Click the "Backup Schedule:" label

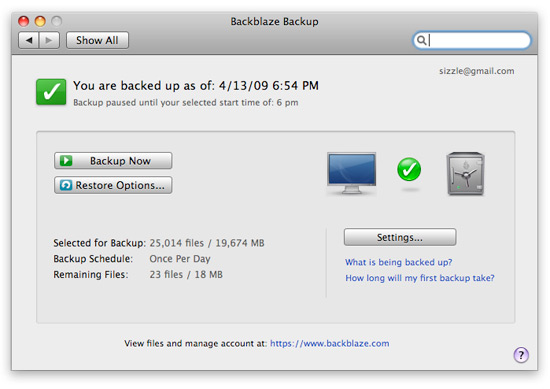[93, 259]
